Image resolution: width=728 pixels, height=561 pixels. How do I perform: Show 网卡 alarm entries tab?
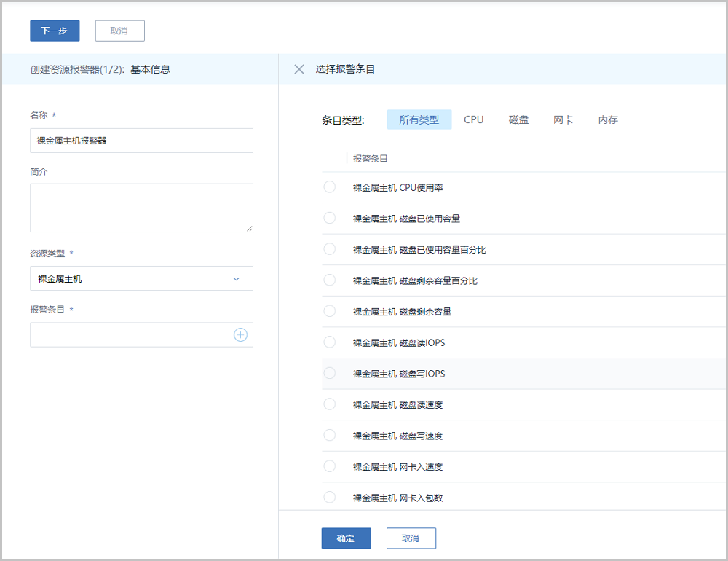(x=563, y=119)
